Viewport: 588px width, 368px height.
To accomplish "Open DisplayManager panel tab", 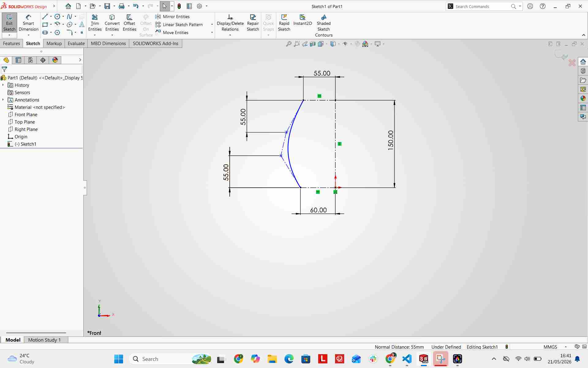I will tap(55, 60).
